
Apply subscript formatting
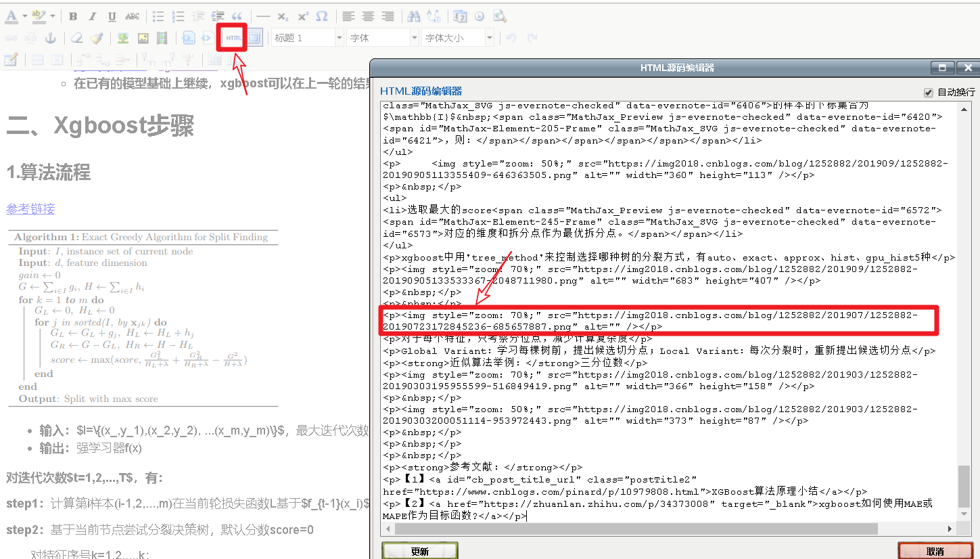tap(283, 16)
